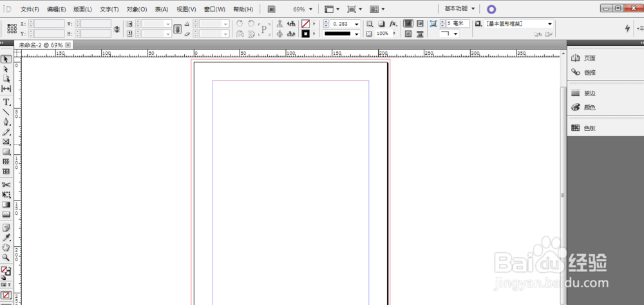Select the Type tool

(6, 102)
